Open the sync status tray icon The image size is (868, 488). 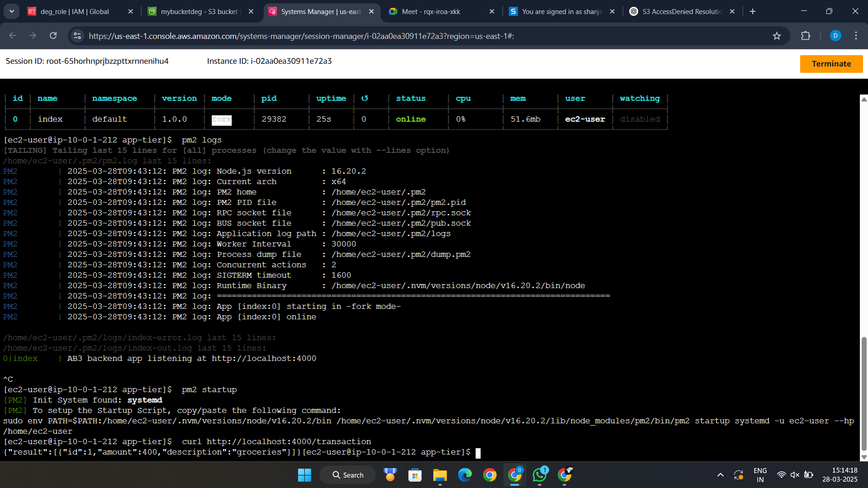[x=739, y=475]
